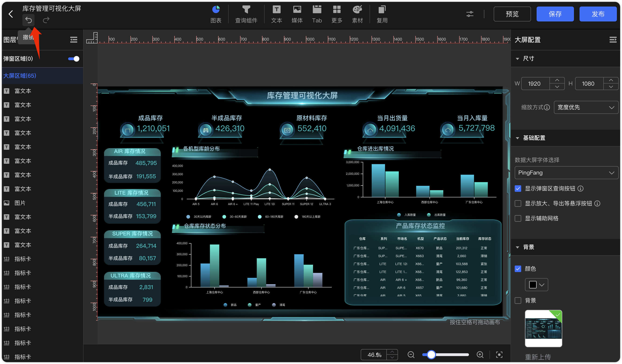Open the 媒体 media components
This screenshot has height=364, width=622.
(x=297, y=14)
